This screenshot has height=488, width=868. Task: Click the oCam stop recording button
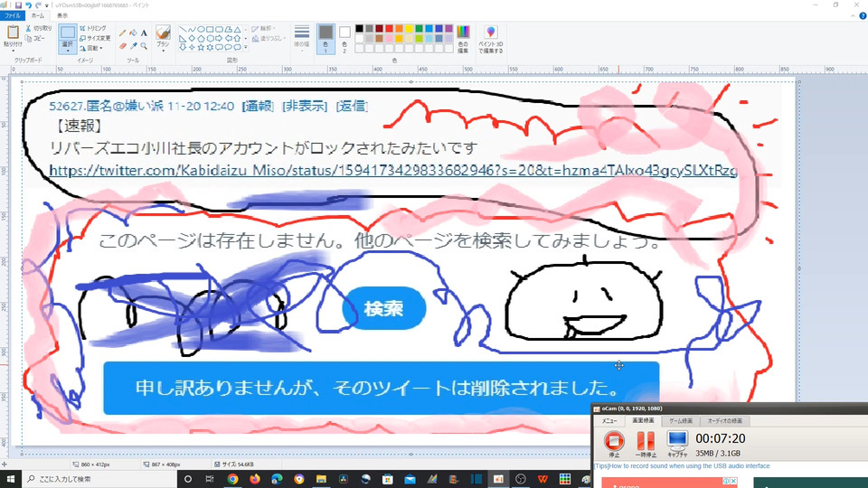point(614,444)
